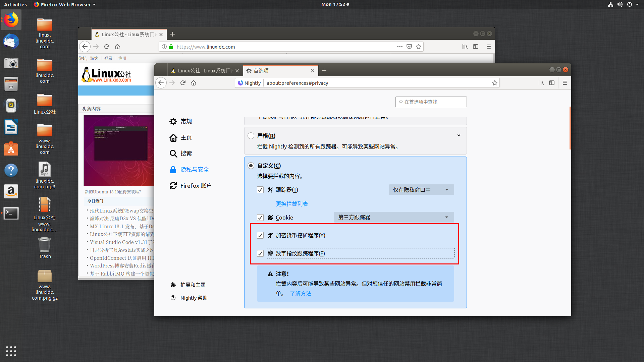
Task: Bookmark about:preferences page with star icon
Action: click(494, 83)
